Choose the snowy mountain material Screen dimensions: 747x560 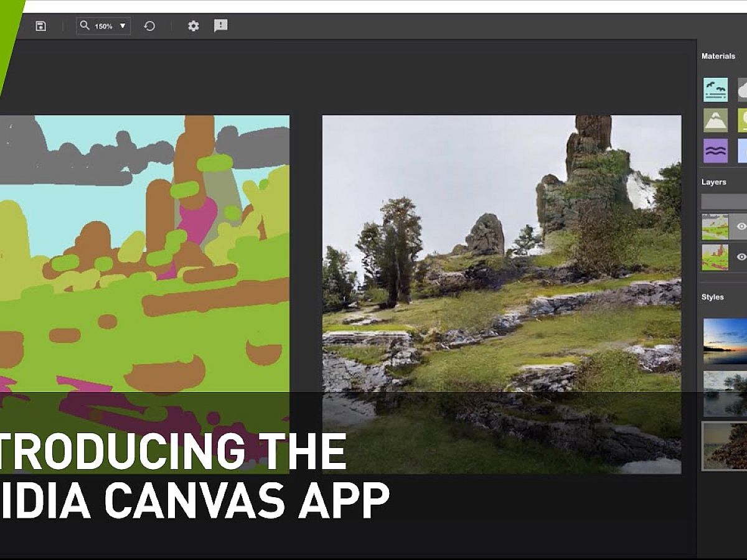click(x=715, y=120)
